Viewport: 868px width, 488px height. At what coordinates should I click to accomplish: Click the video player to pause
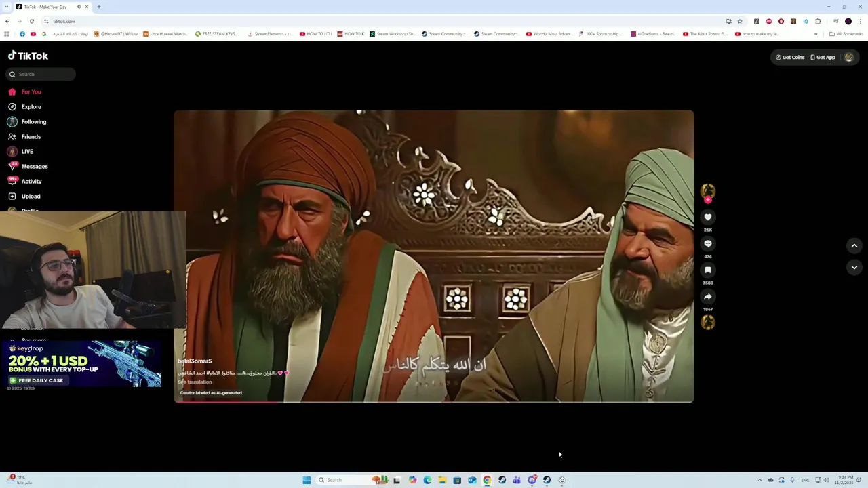(x=434, y=256)
